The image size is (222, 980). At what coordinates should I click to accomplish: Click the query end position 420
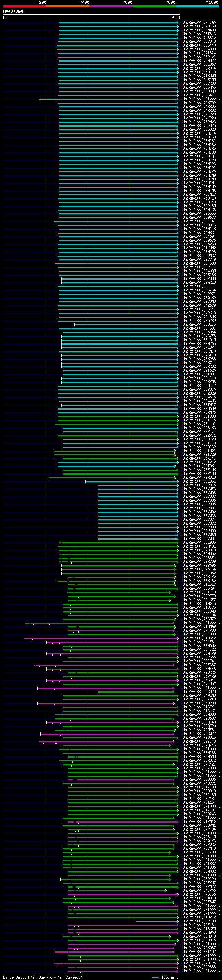(175, 17)
